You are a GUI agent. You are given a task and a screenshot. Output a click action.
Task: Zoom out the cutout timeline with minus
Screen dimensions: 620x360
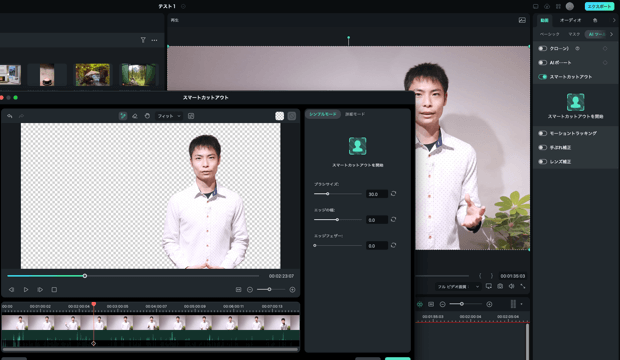click(250, 290)
